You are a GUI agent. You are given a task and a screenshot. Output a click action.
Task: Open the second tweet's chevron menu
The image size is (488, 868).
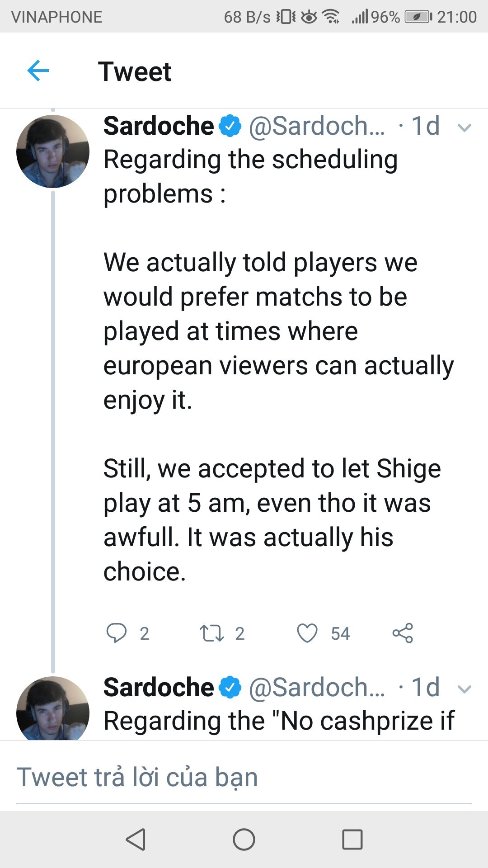(465, 689)
